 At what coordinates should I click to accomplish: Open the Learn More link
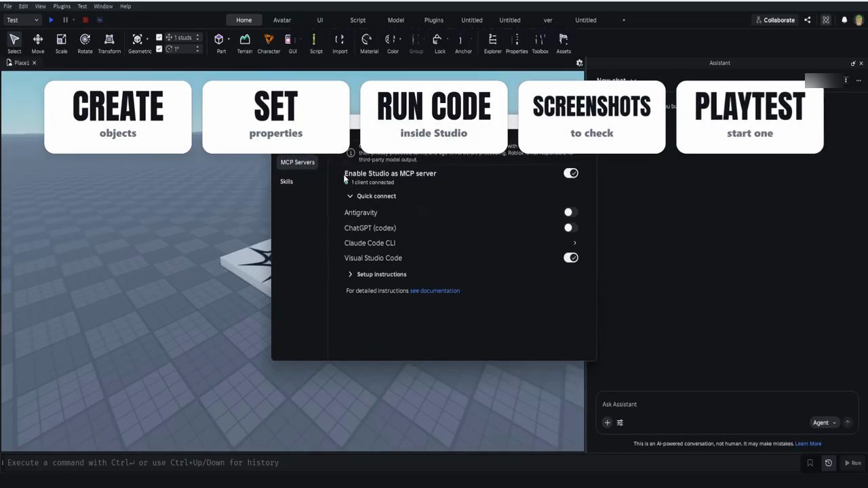click(808, 444)
